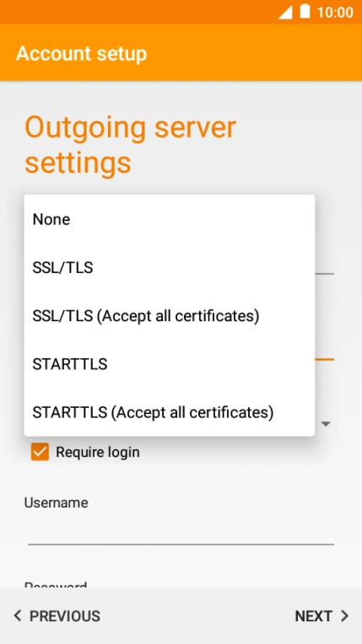
Task: Choose plain SSL/TLS option
Action: tap(170, 268)
